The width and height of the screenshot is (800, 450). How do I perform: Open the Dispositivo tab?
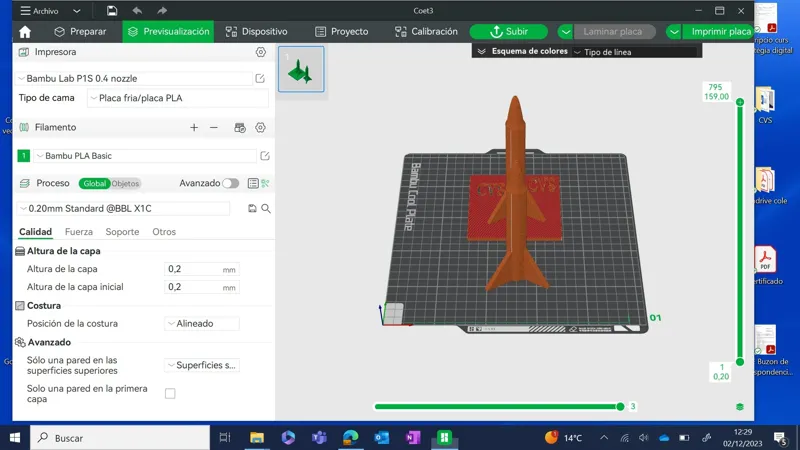257,32
